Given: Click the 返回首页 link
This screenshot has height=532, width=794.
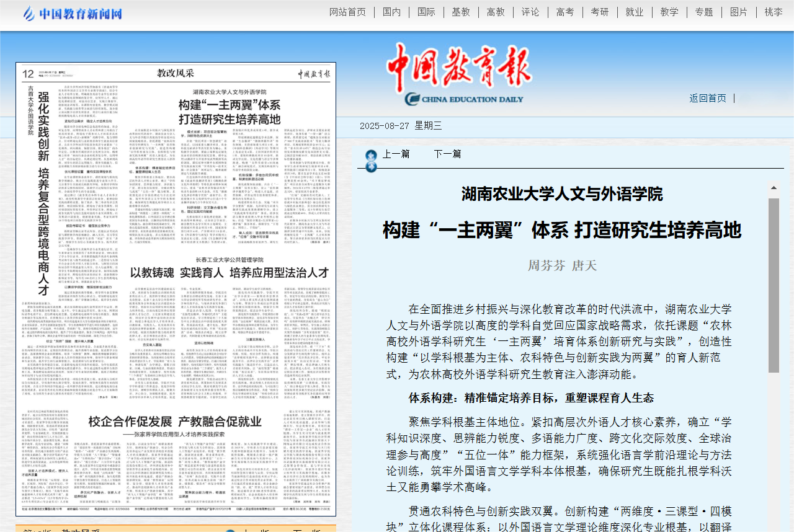Looking at the screenshot, I should click(x=707, y=98).
